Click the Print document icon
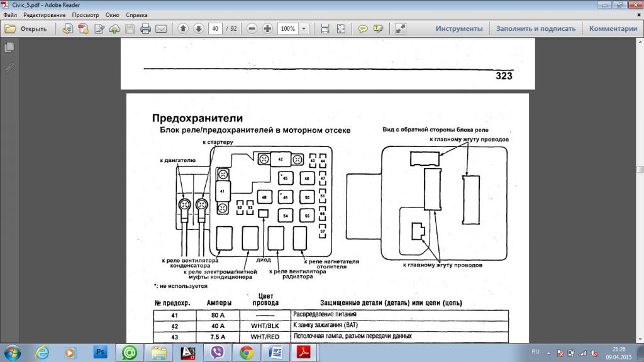Viewport: 644px width, 362px height. coord(145,29)
